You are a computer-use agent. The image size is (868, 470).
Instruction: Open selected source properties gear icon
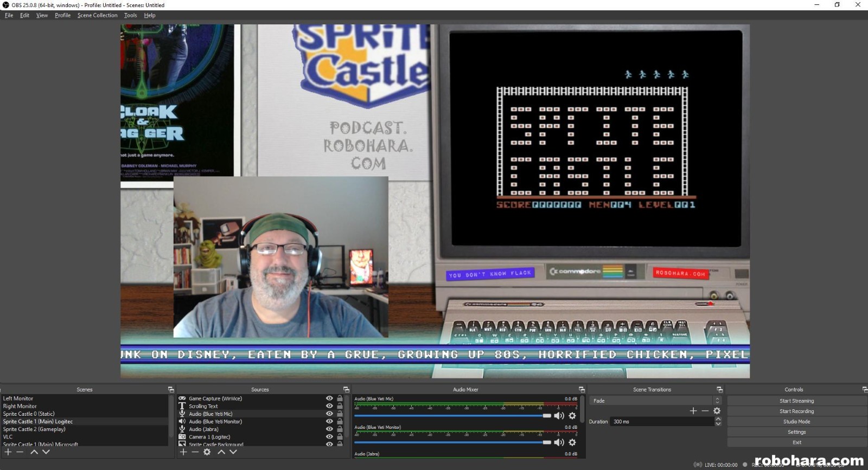pos(207,452)
